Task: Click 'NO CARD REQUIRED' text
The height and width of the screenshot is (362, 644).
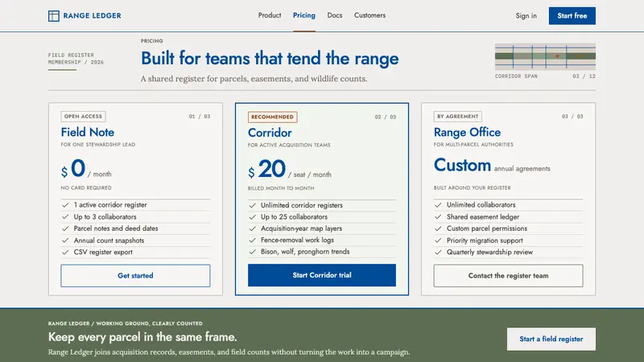Action: 86,187
